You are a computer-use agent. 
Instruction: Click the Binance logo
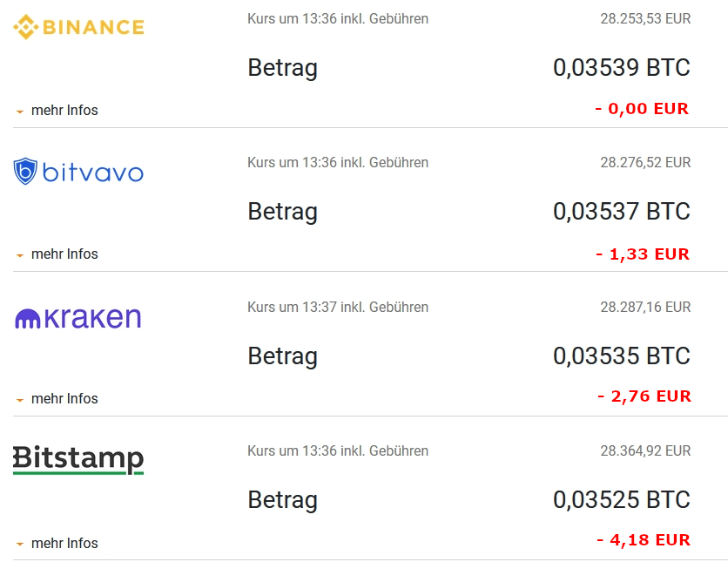78,27
